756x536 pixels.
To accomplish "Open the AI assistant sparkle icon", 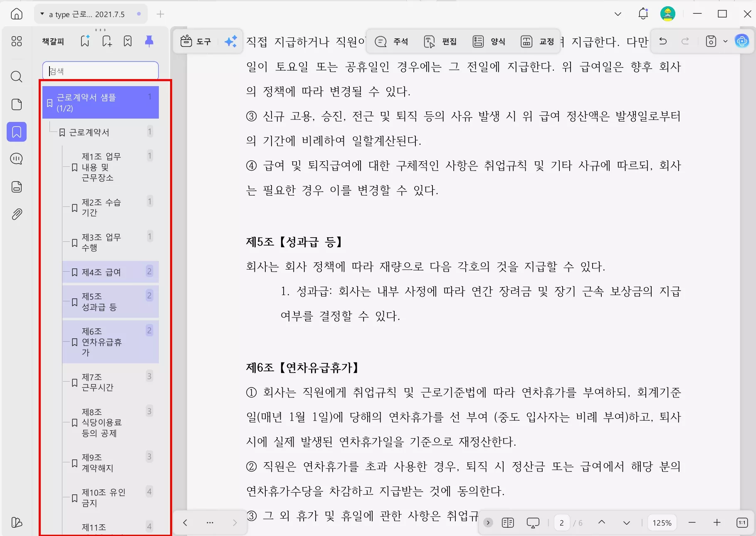I will click(231, 41).
